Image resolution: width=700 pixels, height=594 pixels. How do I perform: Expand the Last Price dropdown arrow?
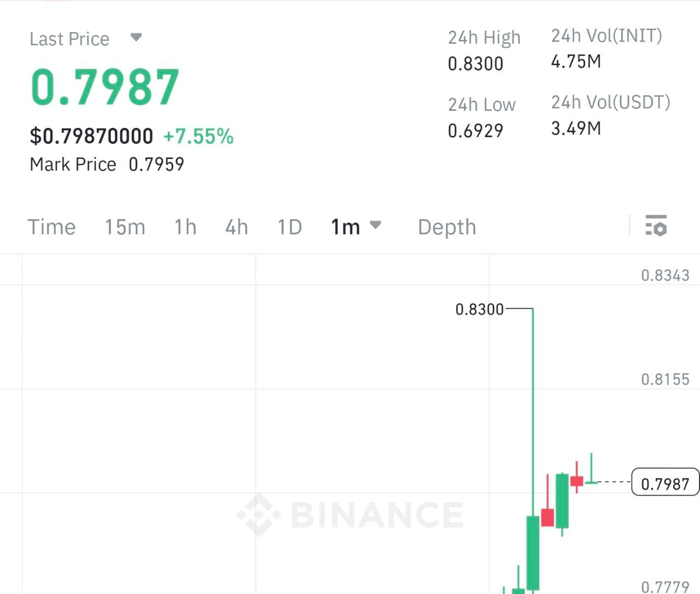[x=136, y=38]
